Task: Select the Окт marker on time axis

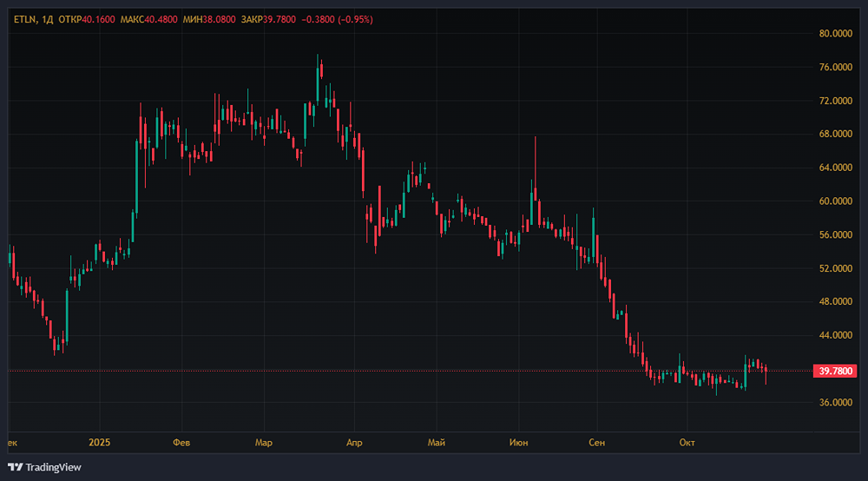Action: [x=687, y=442]
